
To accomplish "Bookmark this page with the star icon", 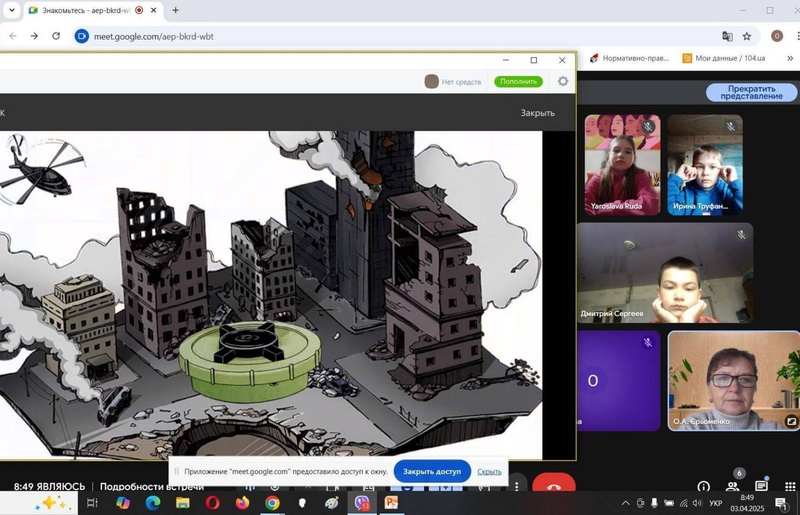I will pos(747,36).
